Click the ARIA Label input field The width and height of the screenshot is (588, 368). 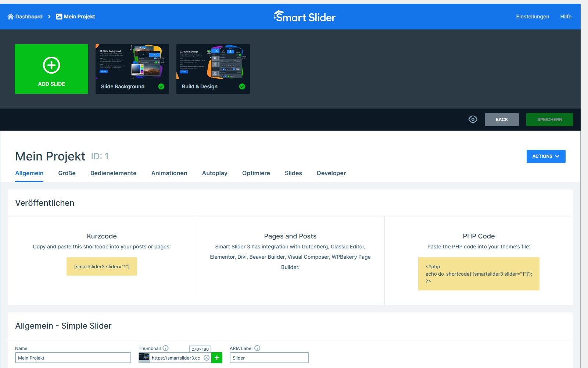click(x=269, y=358)
